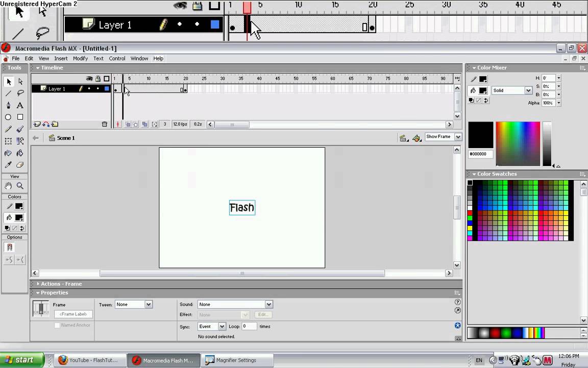
Task: Click Black and White colors button in Tools
Action: [x=7, y=228]
